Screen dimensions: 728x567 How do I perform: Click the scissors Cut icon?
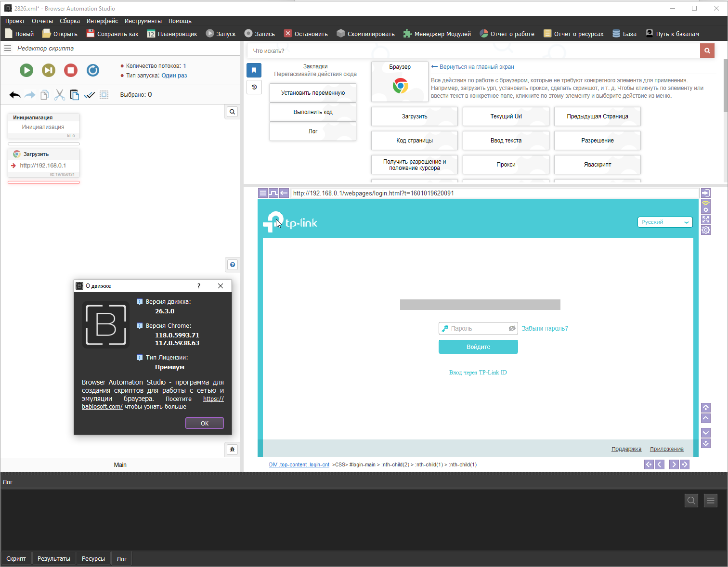59,95
